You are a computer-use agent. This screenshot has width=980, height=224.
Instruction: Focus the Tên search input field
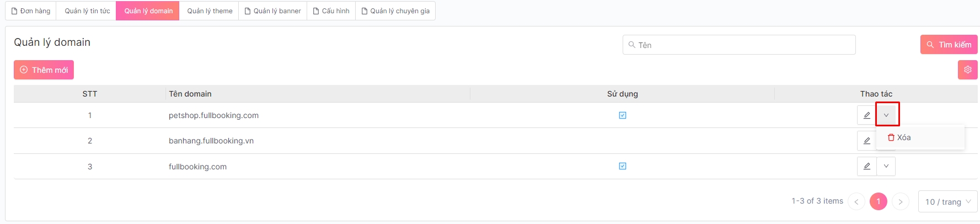click(x=745, y=45)
